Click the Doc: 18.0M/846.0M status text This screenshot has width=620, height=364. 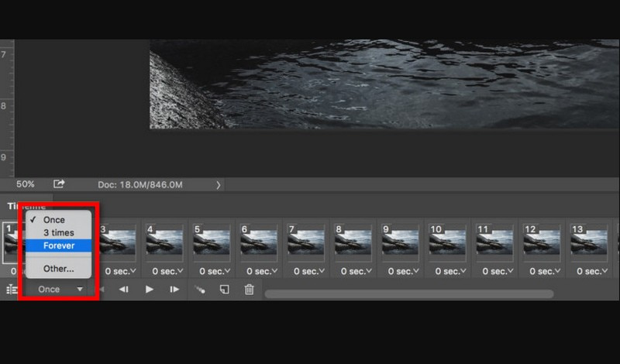pyautogui.click(x=140, y=184)
